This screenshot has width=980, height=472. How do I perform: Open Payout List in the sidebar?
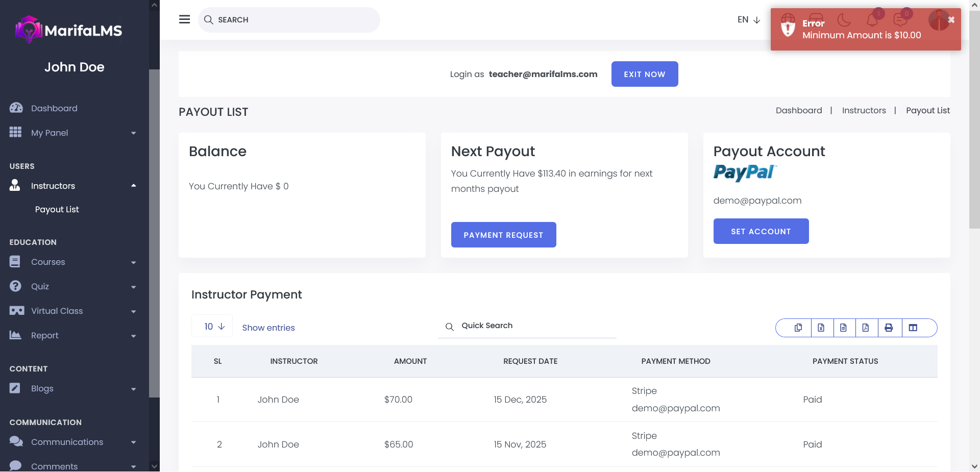pyautogui.click(x=57, y=209)
